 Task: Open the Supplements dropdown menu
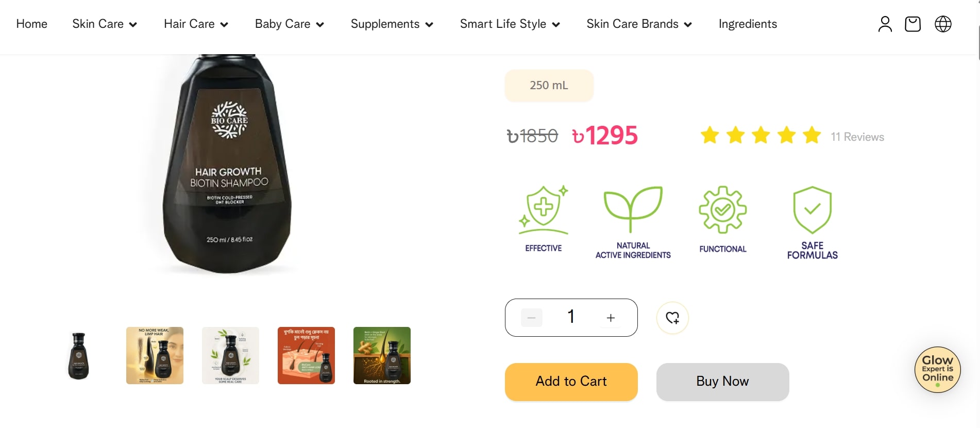pos(392,24)
